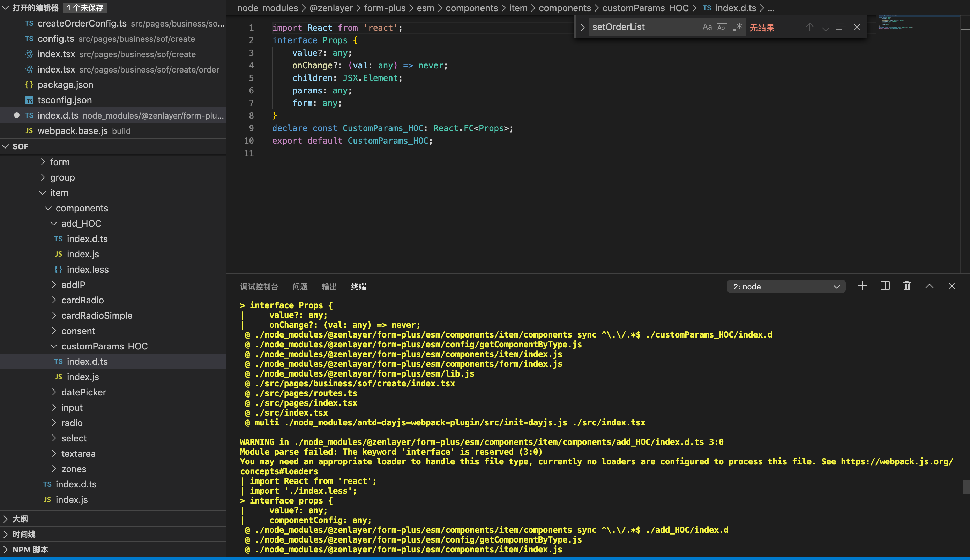Split the terminal panel
The height and width of the screenshot is (560, 970).
[x=885, y=286]
